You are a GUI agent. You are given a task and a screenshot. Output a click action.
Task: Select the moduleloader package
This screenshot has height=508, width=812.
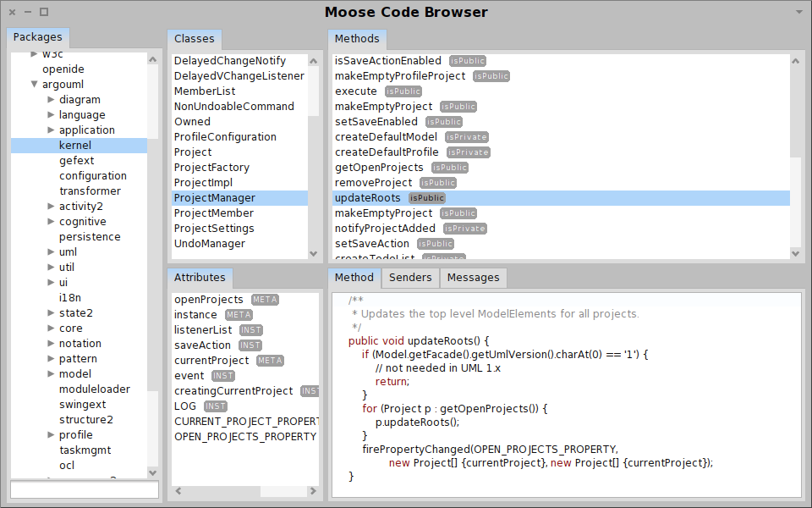(94, 389)
